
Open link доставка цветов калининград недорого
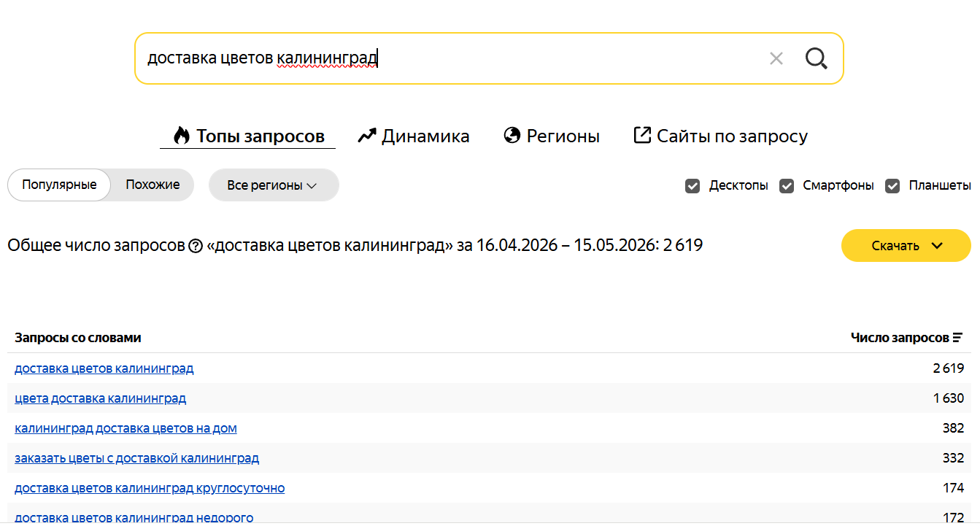click(x=134, y=517)
